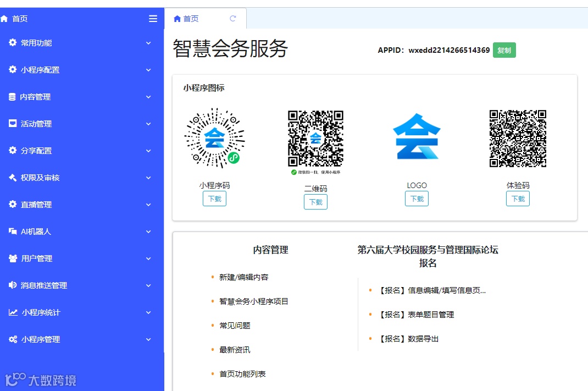This screenshot has width=588, height=391.
Task: Select the APPID value wxedd2214266514369
Action: tap(450, 50)
